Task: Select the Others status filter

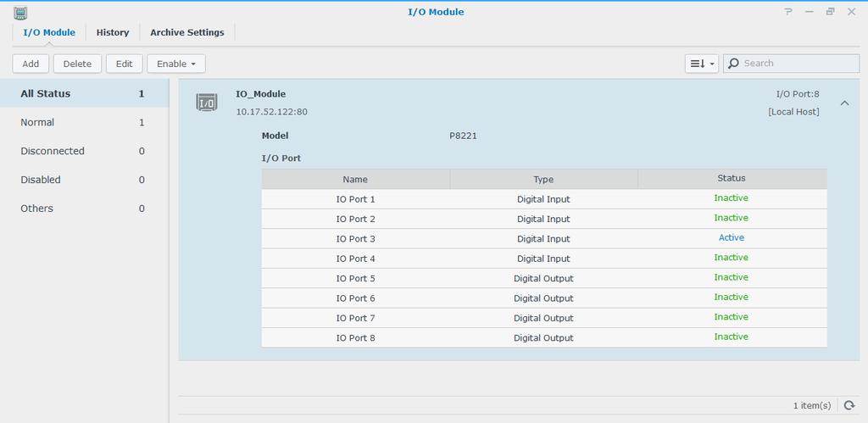Action: (85, 209)
